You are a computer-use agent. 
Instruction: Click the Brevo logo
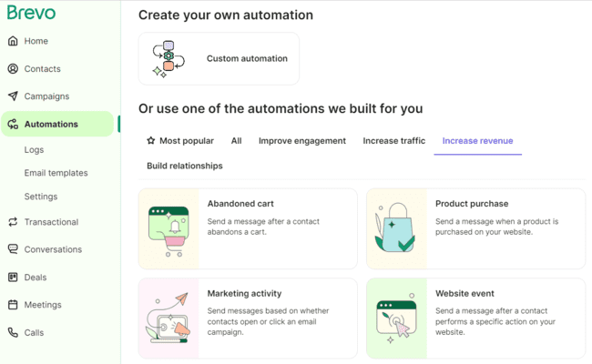32,13
